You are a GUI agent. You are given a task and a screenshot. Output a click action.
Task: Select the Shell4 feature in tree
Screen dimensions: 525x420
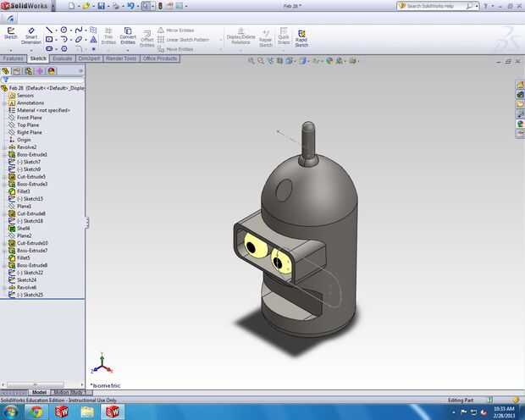[x=23, y=228]
